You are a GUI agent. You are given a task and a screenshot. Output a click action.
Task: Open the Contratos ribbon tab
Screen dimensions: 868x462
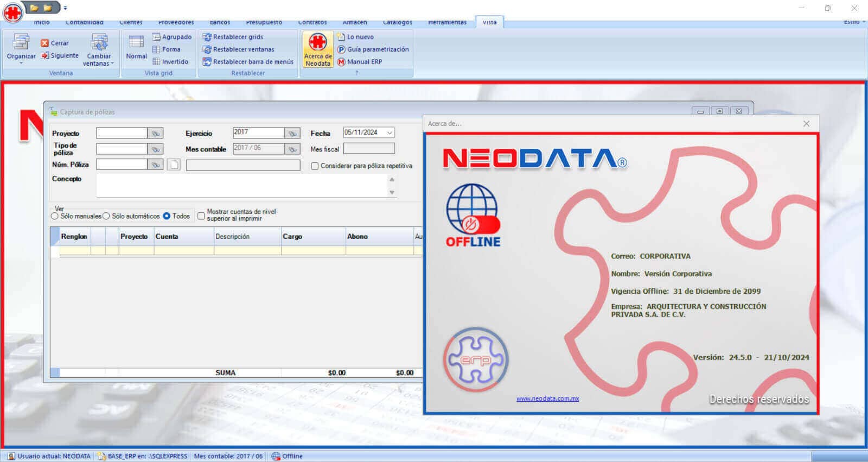[312, 22]
